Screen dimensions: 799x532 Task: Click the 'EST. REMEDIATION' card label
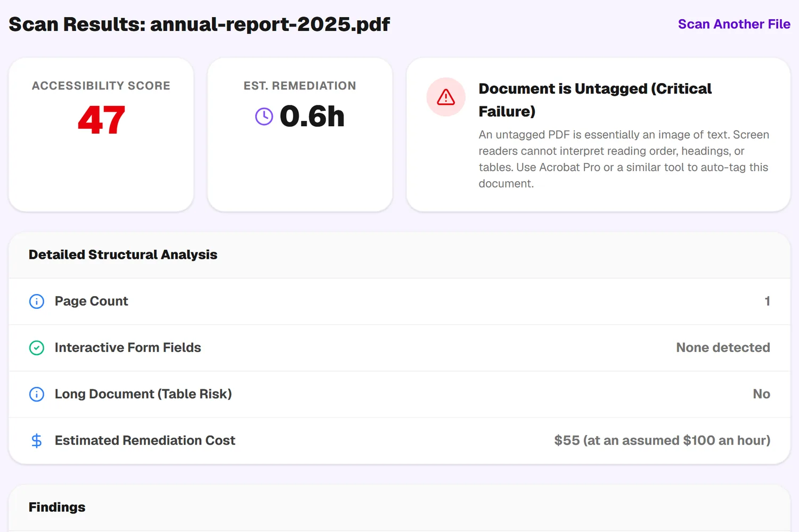(x=300, y=86)
